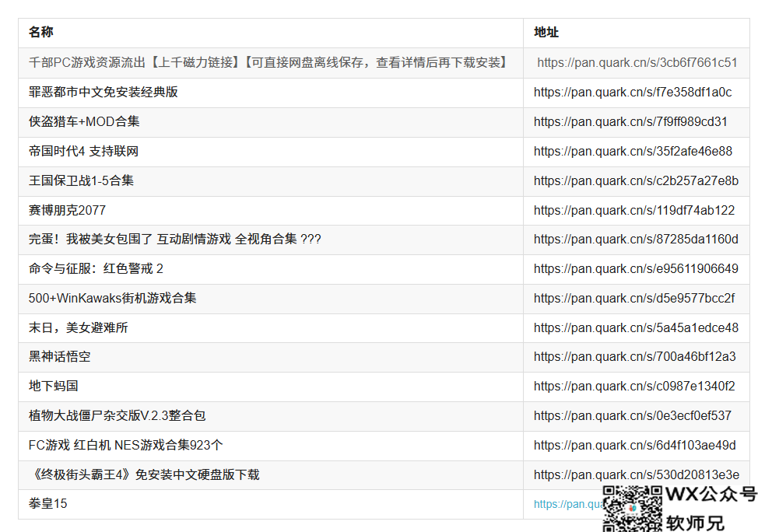The width and height of the screenshot is (758, 532).
Task: Open the URL ending in c0987e1340f2
Action: pos(634,387)
